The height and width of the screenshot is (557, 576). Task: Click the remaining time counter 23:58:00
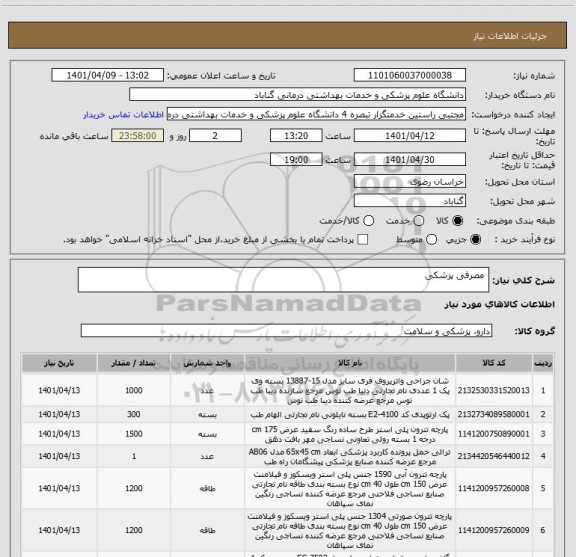tap(138, 136)
